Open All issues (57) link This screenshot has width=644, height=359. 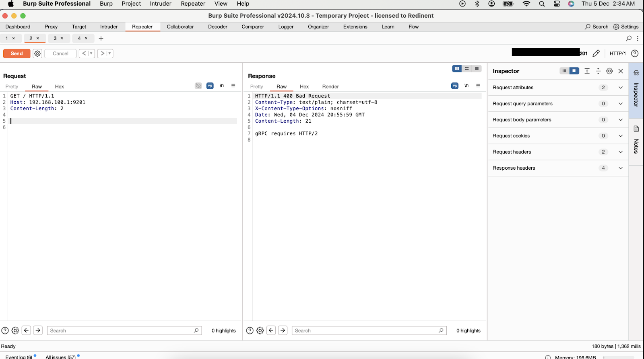tap(60, 357)
